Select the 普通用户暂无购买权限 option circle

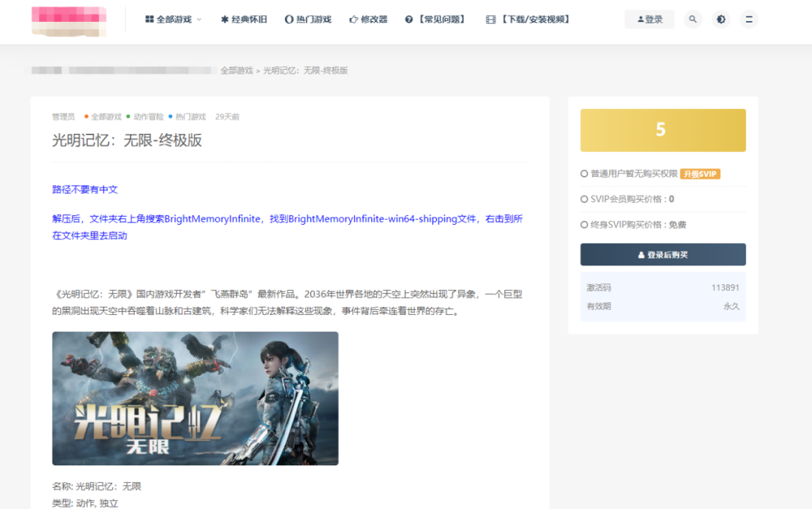[x=584, y=174]
